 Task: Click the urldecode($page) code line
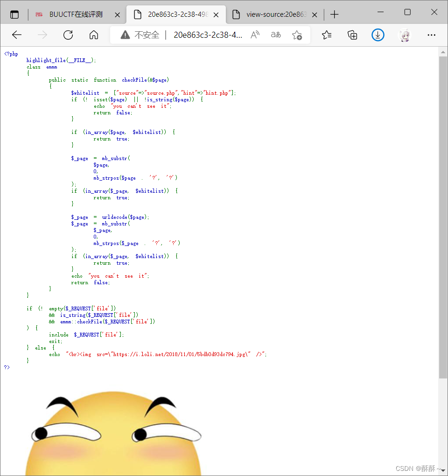pyautogui.click(x=110, y=217)
